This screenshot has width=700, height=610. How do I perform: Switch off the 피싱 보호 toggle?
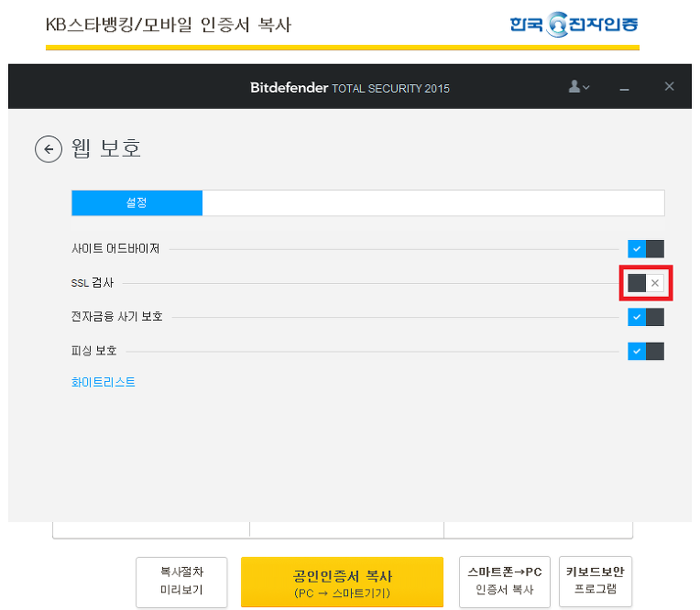tap(646, 351)
